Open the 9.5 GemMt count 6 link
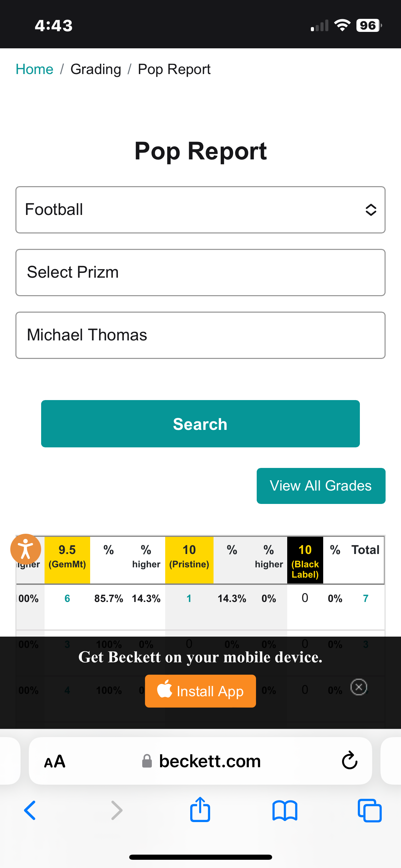401x868 pixels. click(x=67, y=599)
